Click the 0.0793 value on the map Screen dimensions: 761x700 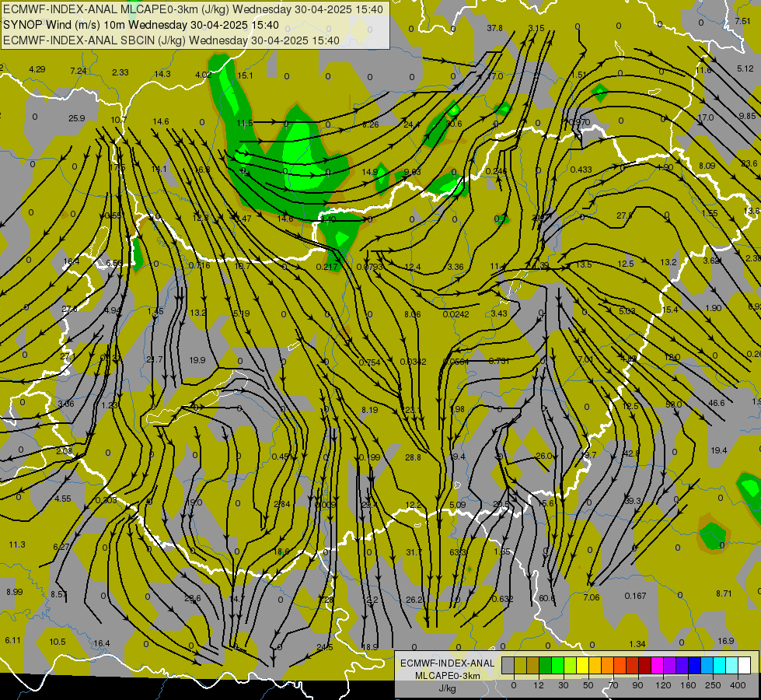point(370,267)
